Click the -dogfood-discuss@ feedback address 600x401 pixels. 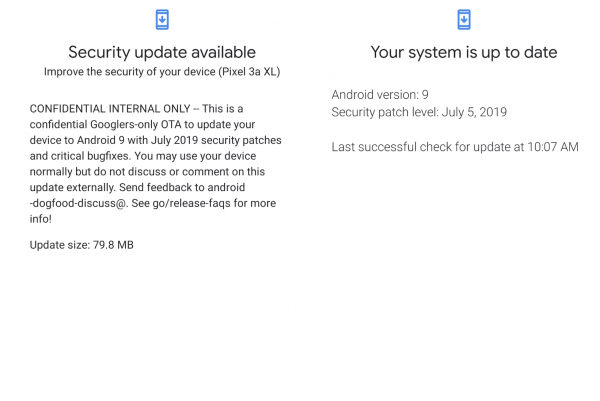tap(78, 203)
